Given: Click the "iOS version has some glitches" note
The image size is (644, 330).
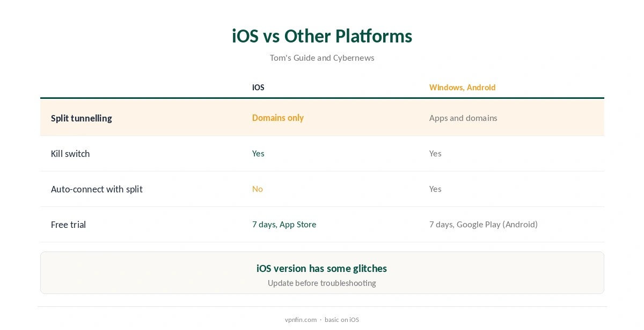Looking at the screenshot, I should click(322, 268).
